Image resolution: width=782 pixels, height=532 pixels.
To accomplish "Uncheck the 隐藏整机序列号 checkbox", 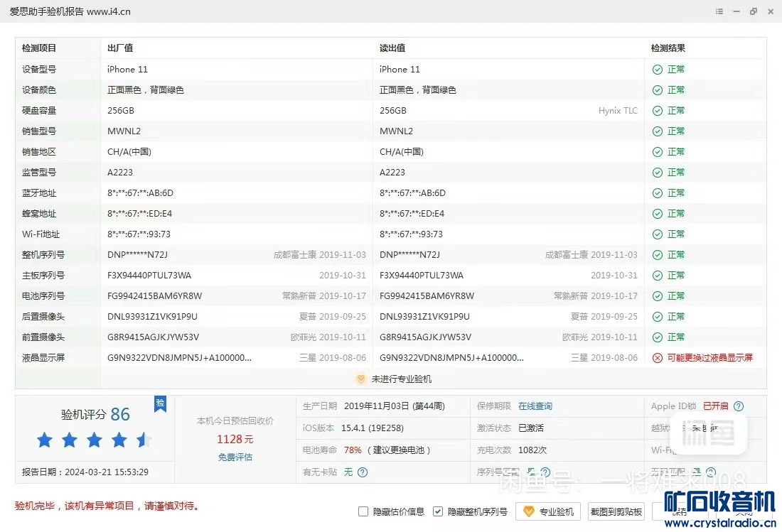I will [x=437, y=511].
